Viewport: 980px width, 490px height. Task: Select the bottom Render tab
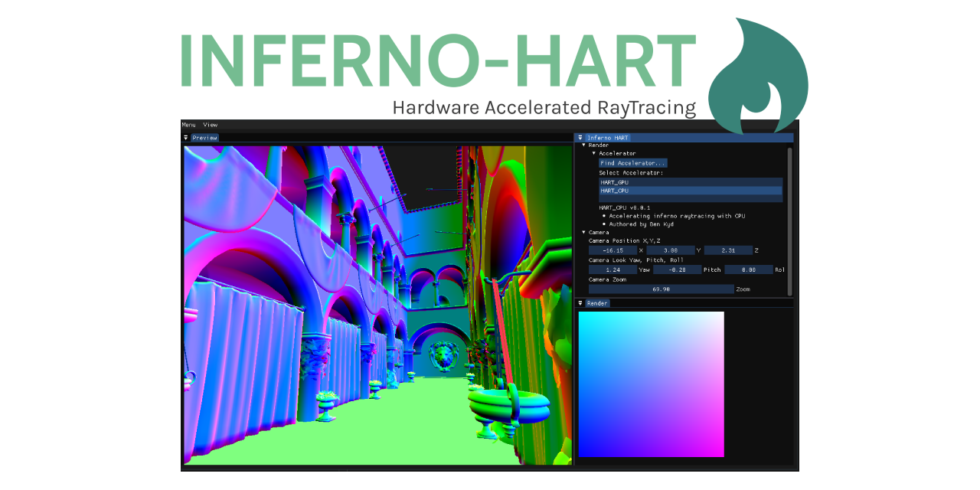pyautogui.click(x=596, y=303)
